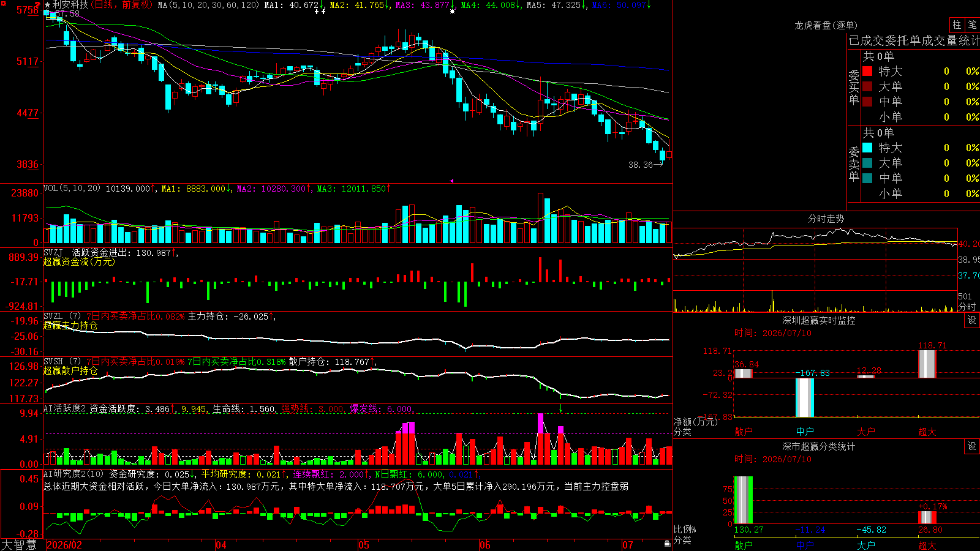
Task: Switch order view to 柱 (bar) mode
Action: 957,24
